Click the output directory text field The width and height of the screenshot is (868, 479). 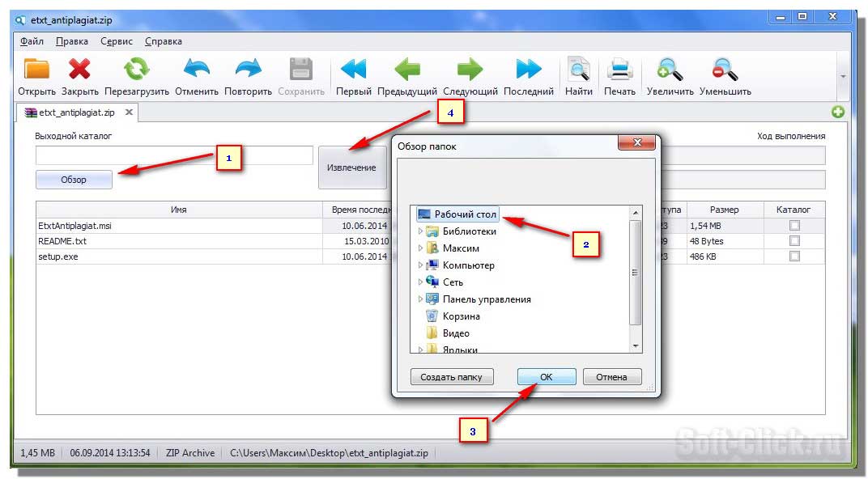tap(174, 155)
